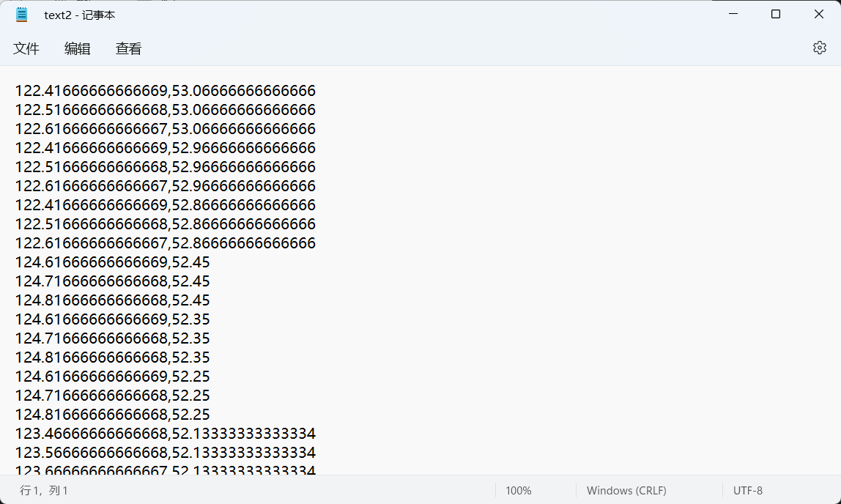Click the line 123.56666666666668,52.13333333333334
The image size is (841, 504).
[166, 453]
